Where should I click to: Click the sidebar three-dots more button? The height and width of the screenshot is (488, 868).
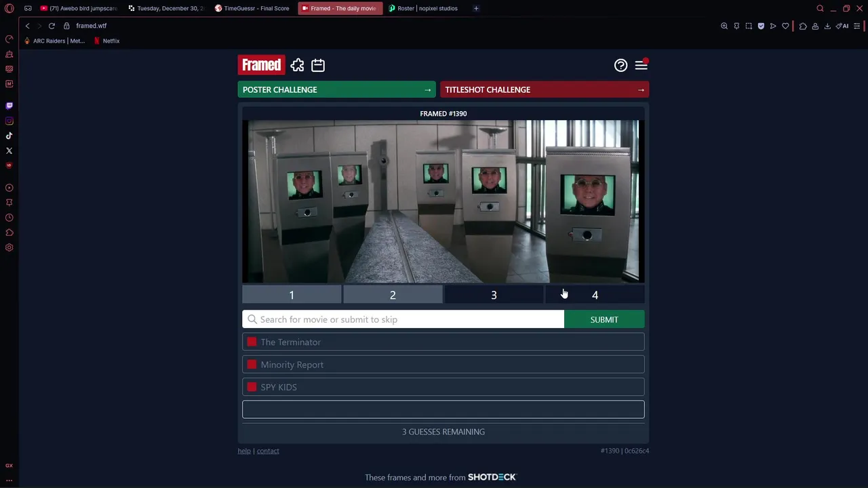coord(9,480)
